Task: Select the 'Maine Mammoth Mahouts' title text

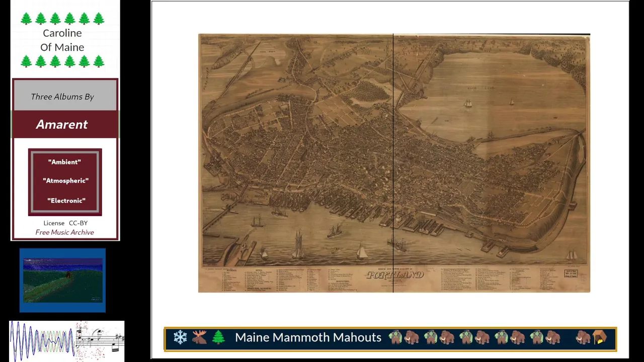Action: click(x=308, y=337)
